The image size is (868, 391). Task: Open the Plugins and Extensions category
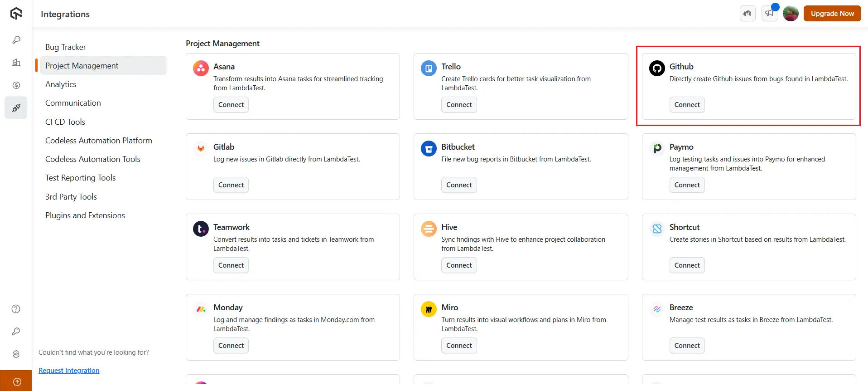point(85,215)
